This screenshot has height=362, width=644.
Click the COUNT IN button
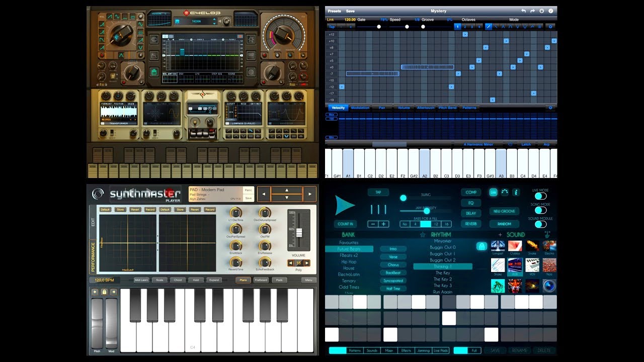[345, 224]
